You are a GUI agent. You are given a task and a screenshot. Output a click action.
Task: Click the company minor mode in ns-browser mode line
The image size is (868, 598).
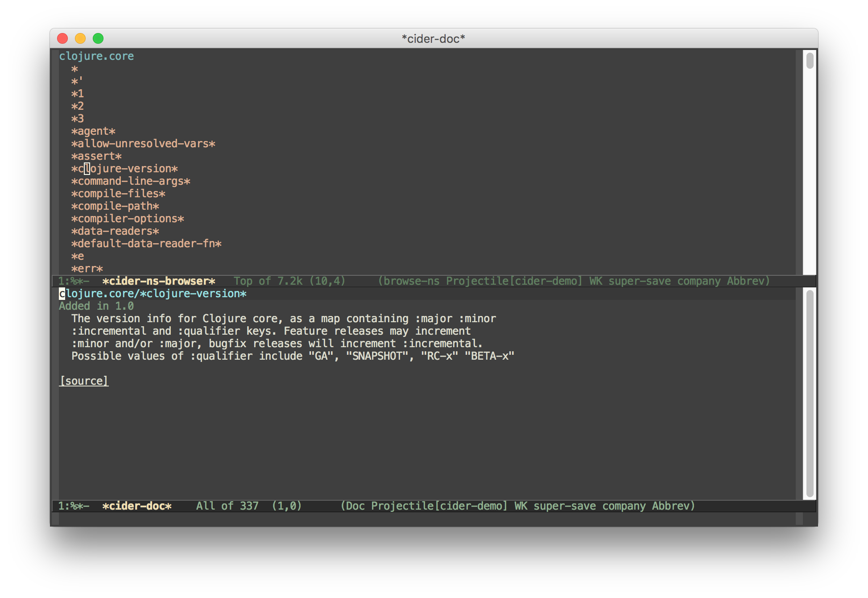699,281
